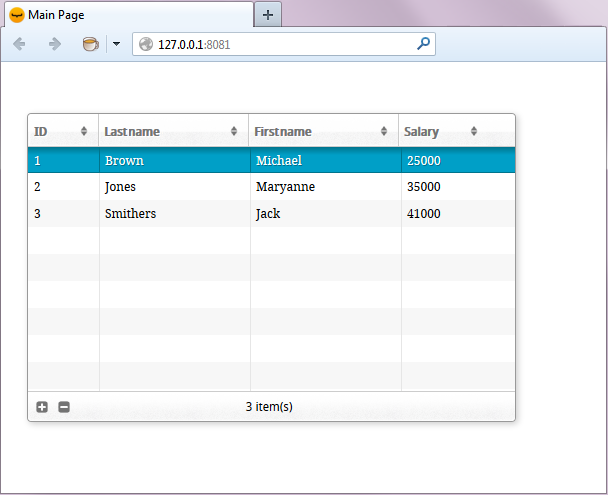
Task: Click the Maryanne first name cell
Action: [286, 187]
